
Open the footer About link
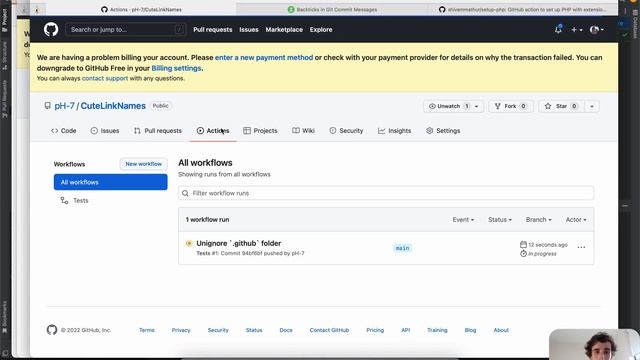[x=501, y=330]
